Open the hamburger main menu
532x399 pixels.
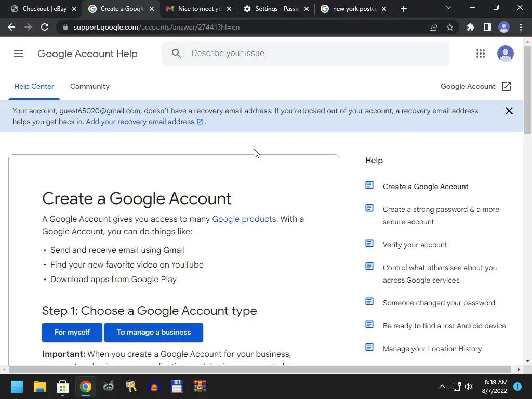click(19, 54)
